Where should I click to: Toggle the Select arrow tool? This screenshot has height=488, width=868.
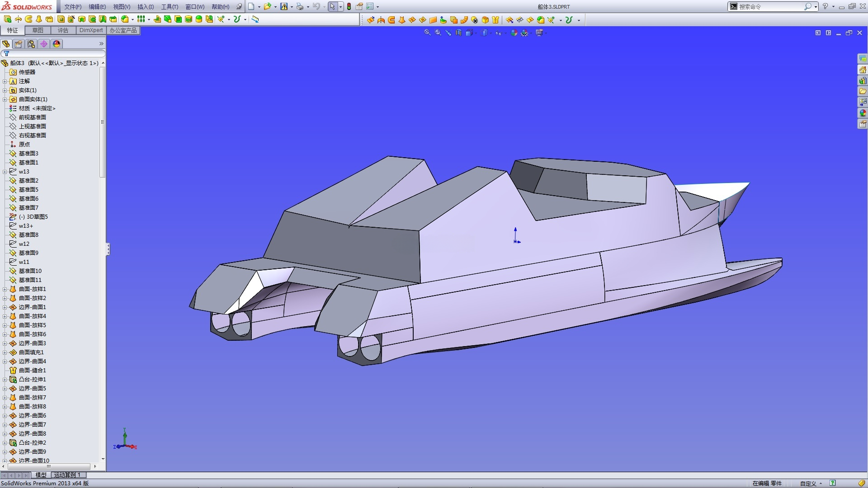pyautogui.click(x=332, y=6)
